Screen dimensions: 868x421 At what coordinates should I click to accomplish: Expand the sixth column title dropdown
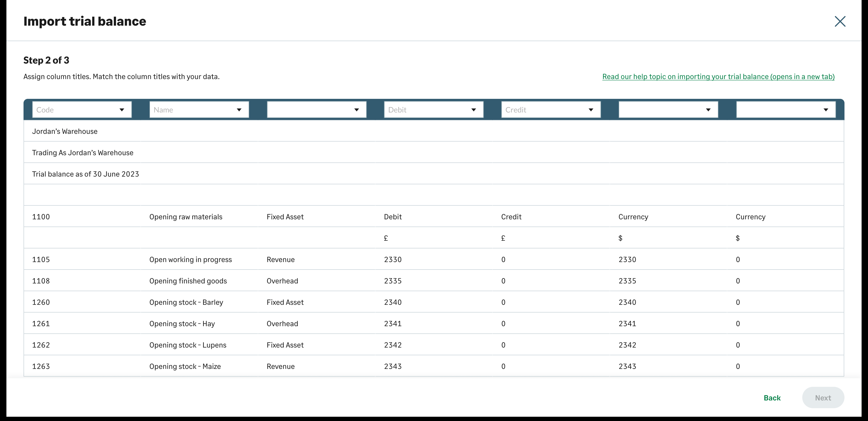pos(668,110)
